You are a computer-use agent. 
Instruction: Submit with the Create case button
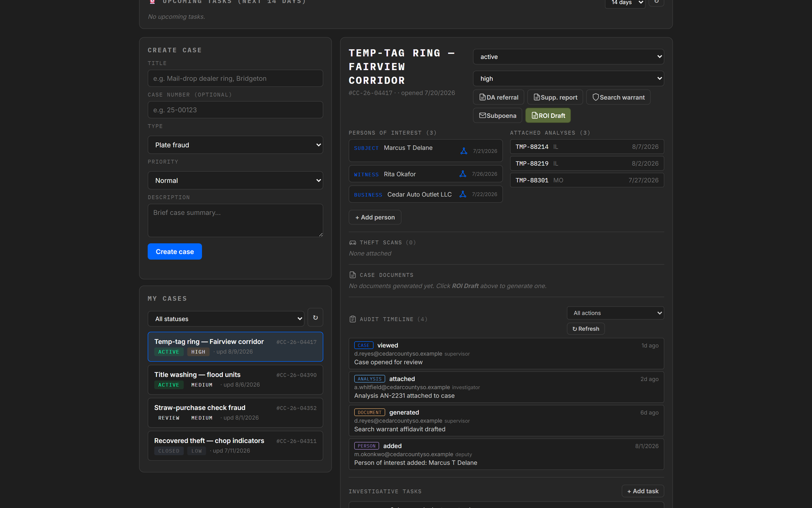point(175,251)
